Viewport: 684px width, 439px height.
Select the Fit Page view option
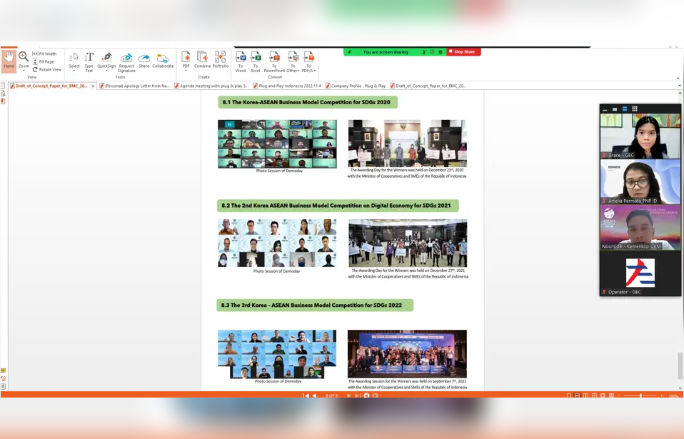coord(47,61)
